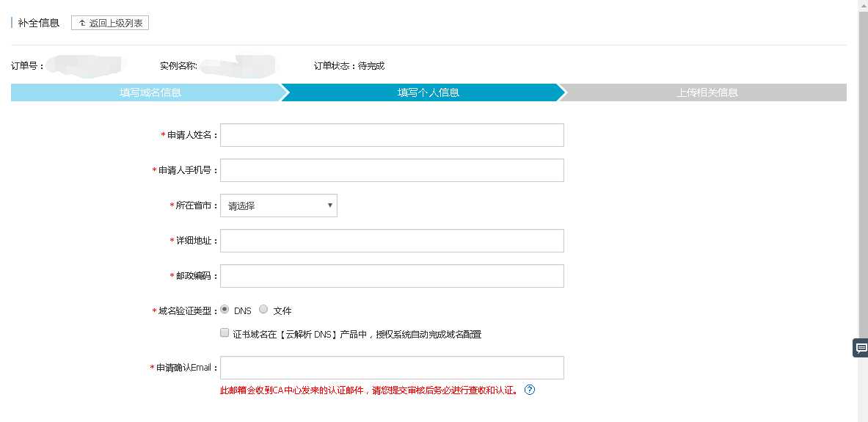Expand the 所在省市 请选择 dropdown
The width and height of the screenshot is (868, 422).
click(x=278, y=205)
